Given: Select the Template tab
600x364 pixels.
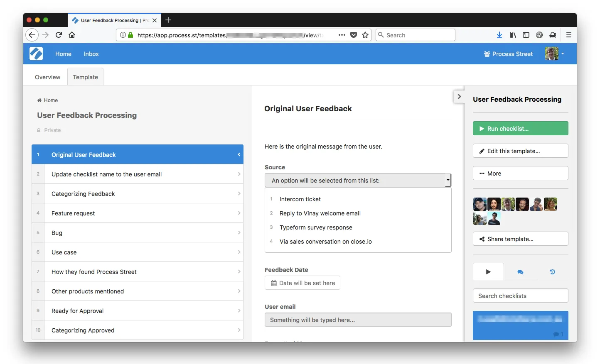Looking at the screenshot, I should (85, 77).
